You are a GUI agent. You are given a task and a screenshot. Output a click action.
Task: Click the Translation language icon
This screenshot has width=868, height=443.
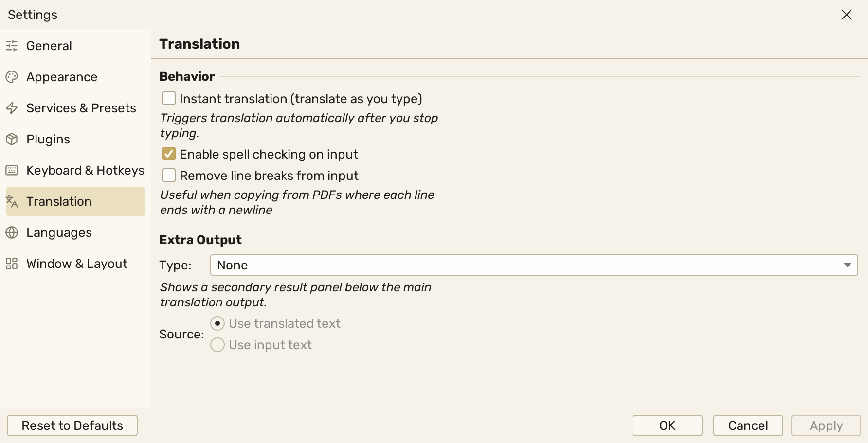pos(12,201)
